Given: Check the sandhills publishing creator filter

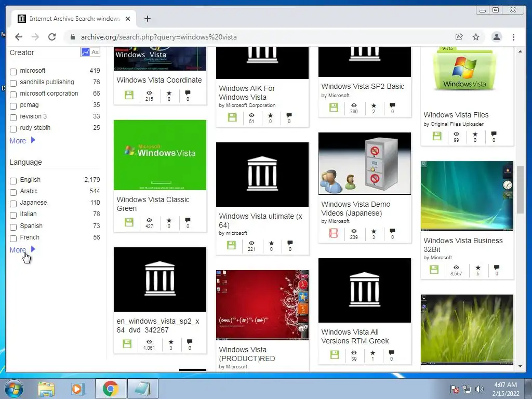Looking at the screenshot, I should [13, 83].
